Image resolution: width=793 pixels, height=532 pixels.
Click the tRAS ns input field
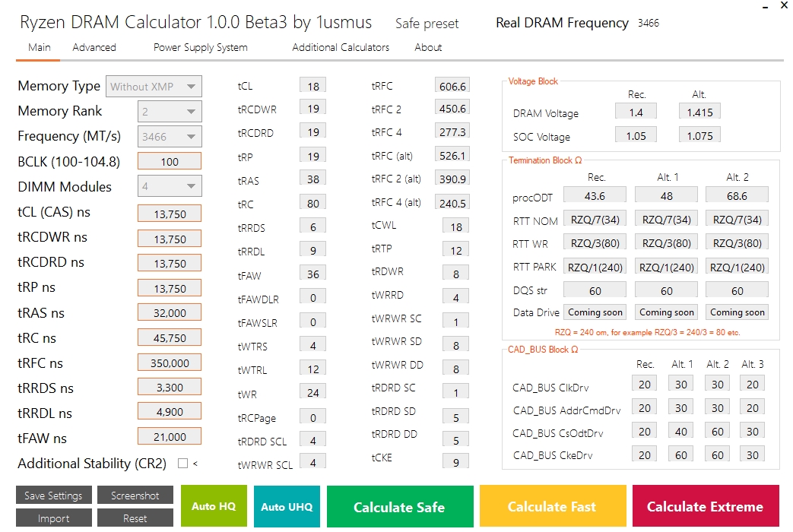(x=170, y=312)
